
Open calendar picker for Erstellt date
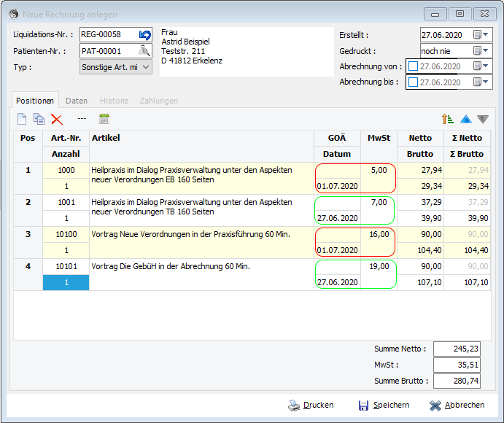tap(481, 34)
